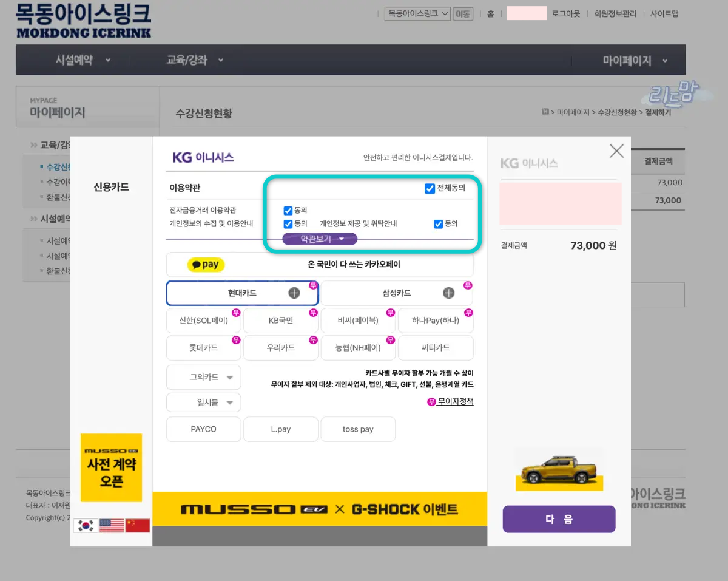Toggle the 전체동의 checkbox
Viewport: 728px width, 581px height.
pyautogui.click(x=430, y=188)
